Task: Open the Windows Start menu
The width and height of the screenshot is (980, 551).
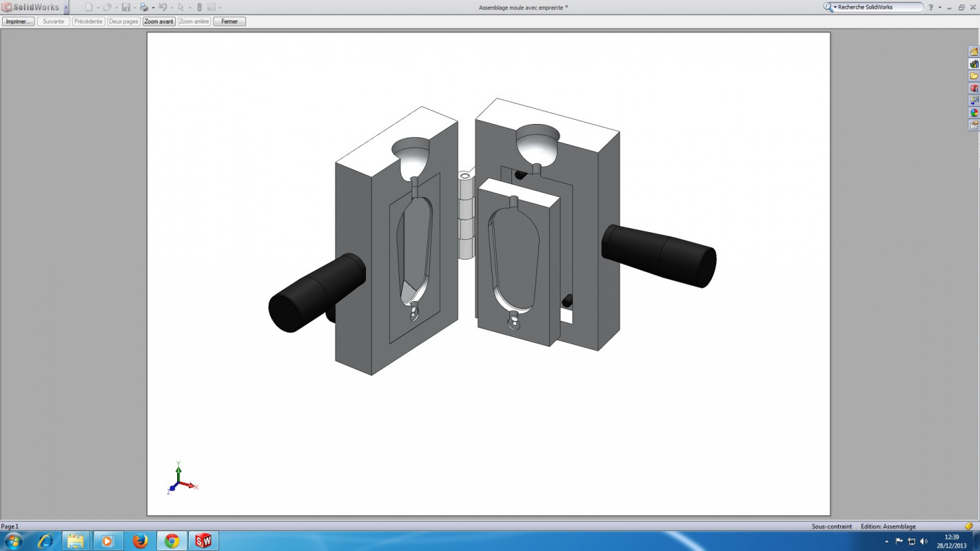Action: 13,541
